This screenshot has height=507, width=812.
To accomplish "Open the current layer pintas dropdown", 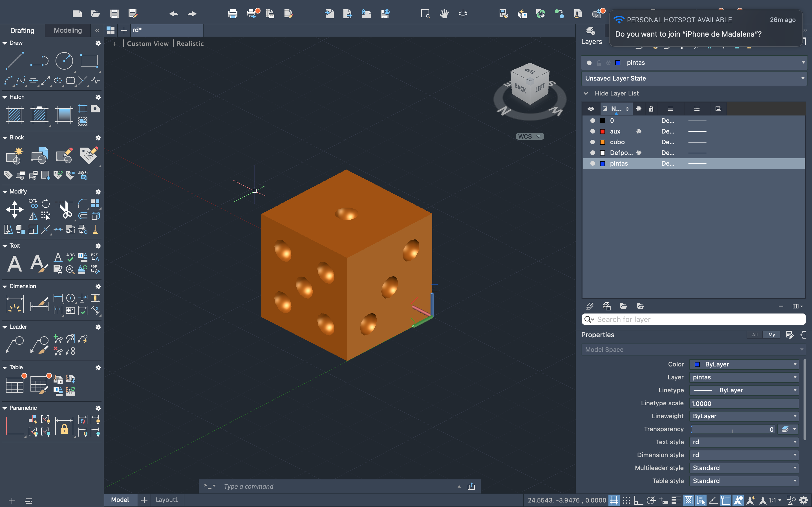I will pyautogui.click(x=803, y=63).
